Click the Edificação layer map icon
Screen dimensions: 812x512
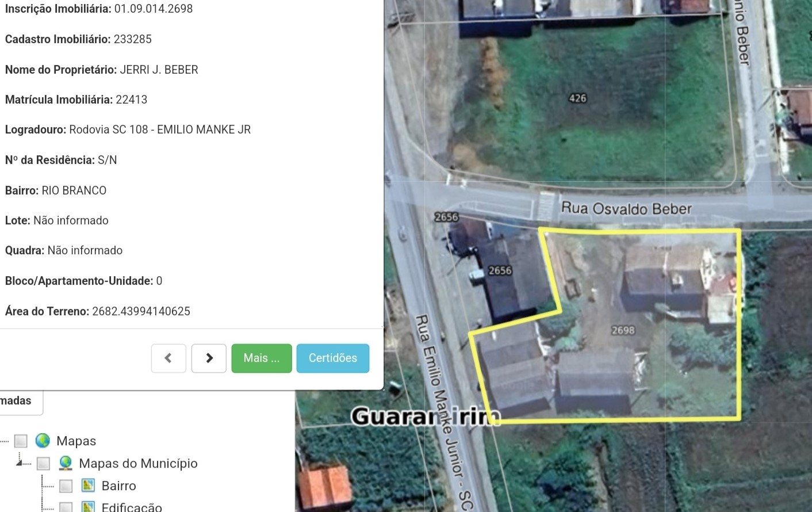pos(88,507)
